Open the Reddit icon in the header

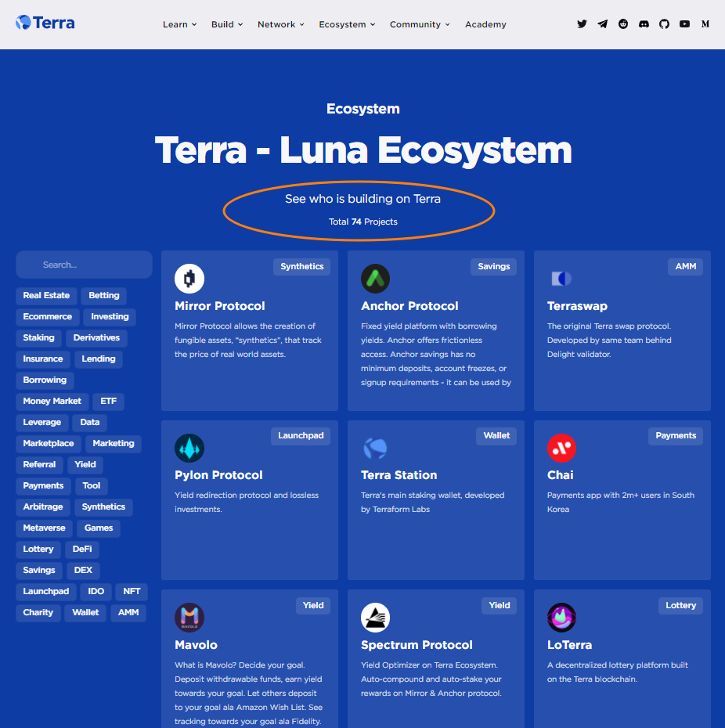point(623,24)
